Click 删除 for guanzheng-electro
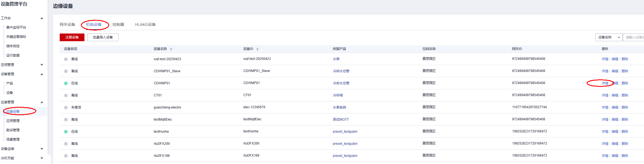 625,107
